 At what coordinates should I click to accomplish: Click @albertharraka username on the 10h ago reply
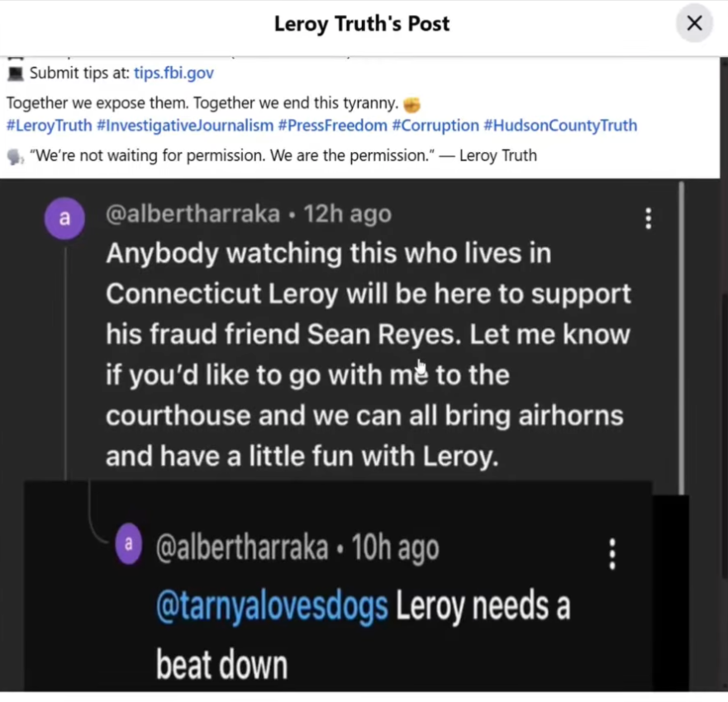(242, 548)
